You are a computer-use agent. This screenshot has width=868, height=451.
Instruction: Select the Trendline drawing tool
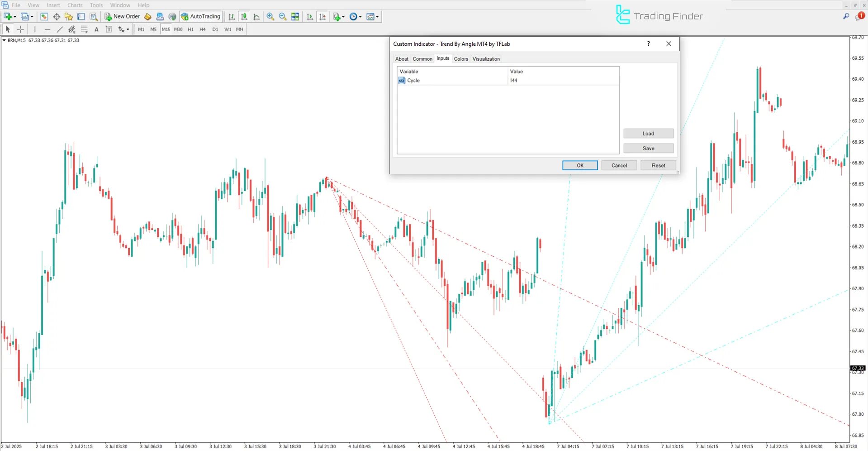(59, 29)
